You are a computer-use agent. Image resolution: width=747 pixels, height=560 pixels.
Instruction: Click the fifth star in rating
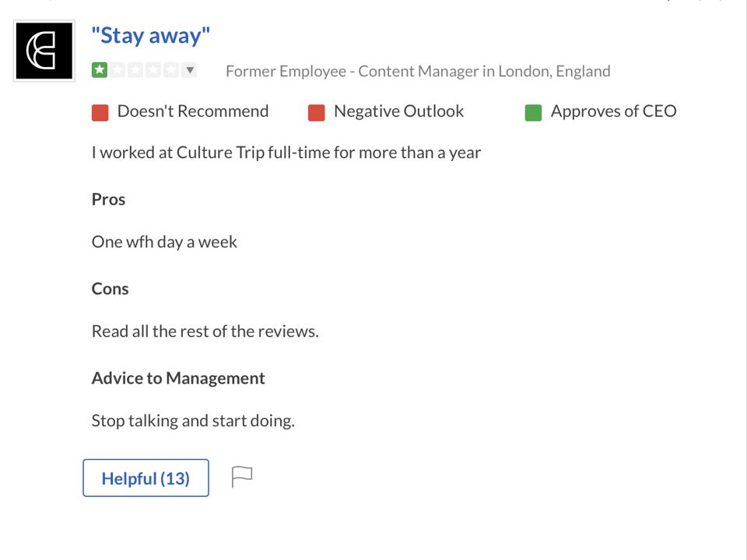point(171,71)
